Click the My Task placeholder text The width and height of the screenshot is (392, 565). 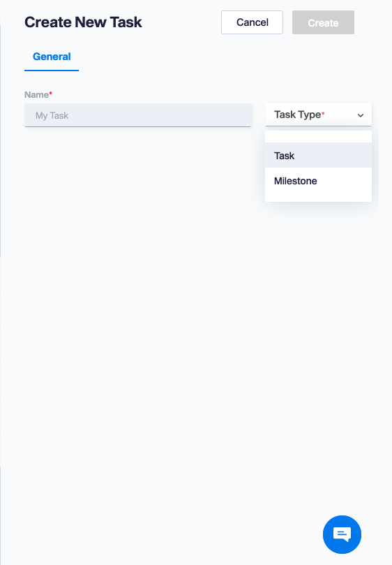[x=52, y=116]
